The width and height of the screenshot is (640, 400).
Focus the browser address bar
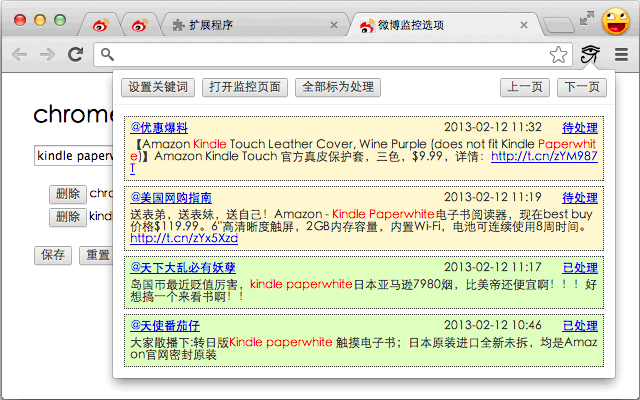click(x=333, y=54)
